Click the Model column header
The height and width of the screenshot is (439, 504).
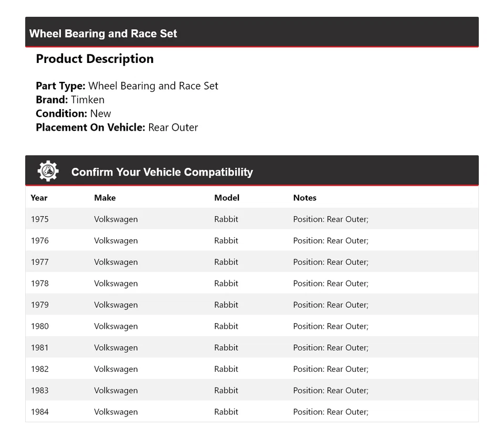[x=227, y=198]
